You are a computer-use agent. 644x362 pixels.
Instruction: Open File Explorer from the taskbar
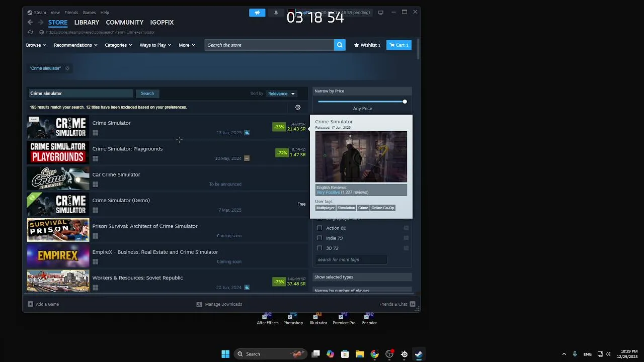(x=360, y=354)
